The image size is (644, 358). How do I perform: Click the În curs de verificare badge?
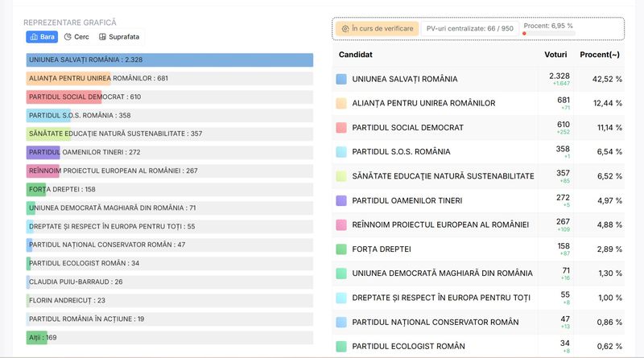click(378, 29)
